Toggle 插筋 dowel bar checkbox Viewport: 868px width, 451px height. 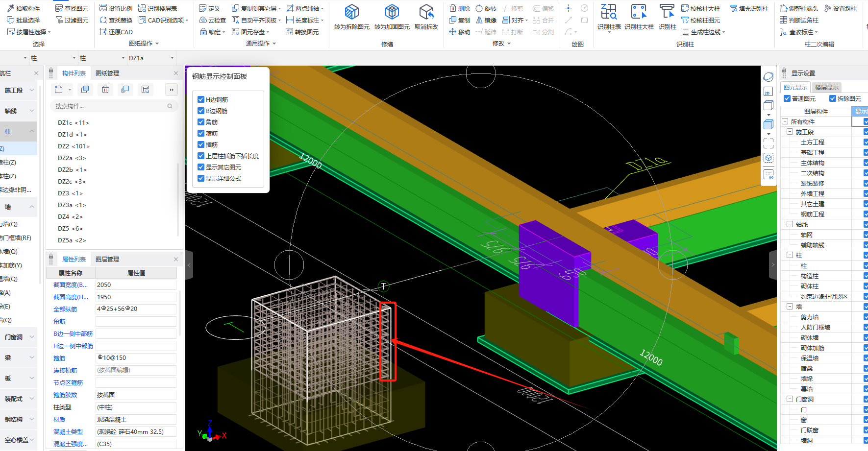click(201, 144)
